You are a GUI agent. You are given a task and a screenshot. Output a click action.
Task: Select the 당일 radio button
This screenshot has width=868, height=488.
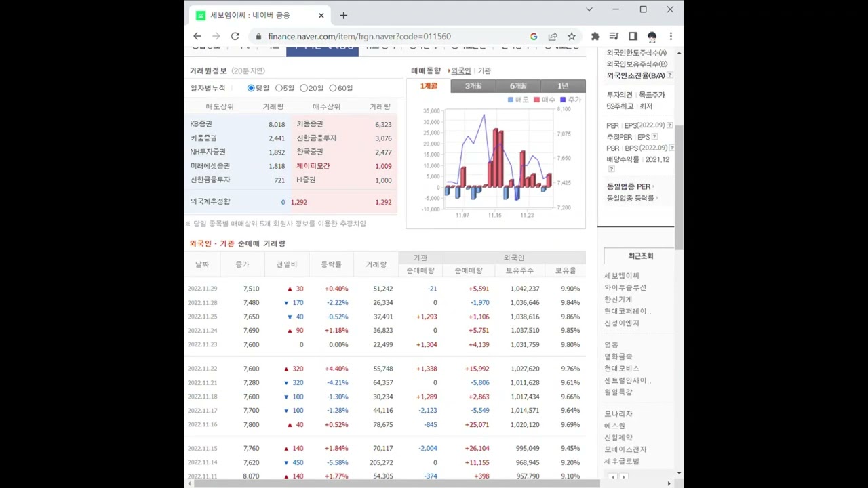[x=251, y=88]
